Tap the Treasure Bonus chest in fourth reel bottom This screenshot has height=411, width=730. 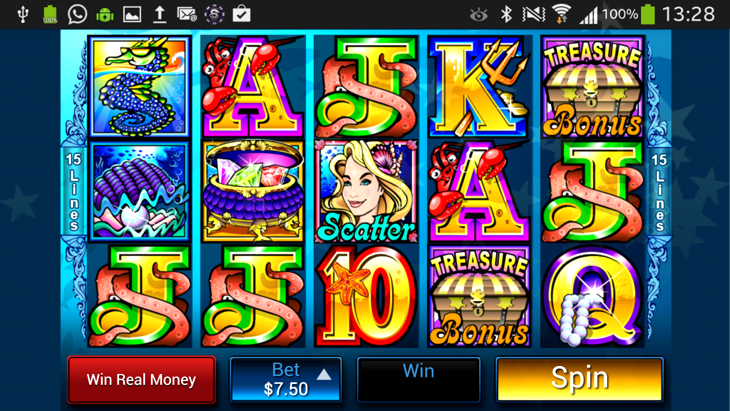pos(479,296)
